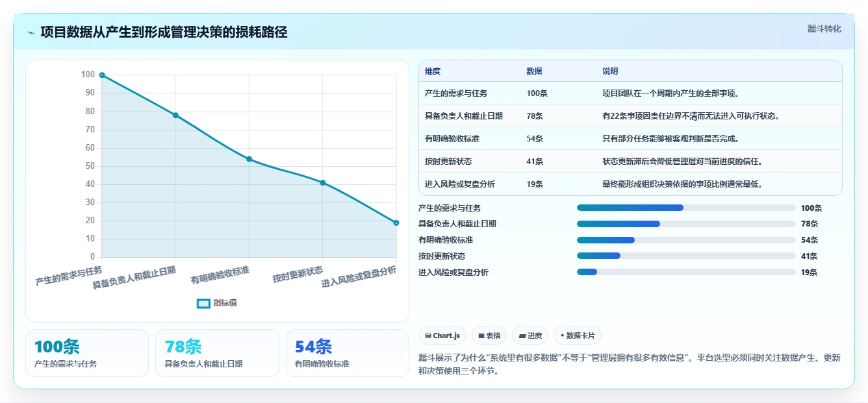Viewport: 868px width, 403px height.
Task: Click chart x-axis label 有明确验收标准
Action: click(x=220, y=275)
